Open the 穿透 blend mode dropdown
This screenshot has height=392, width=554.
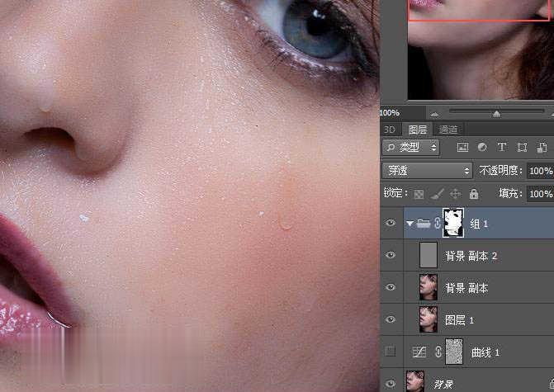[x=428, y=171]
